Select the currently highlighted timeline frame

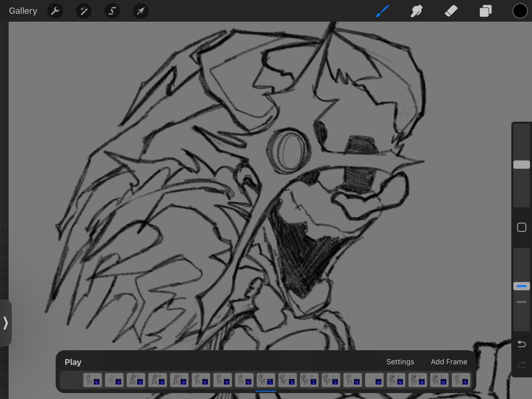pos(266,380)
